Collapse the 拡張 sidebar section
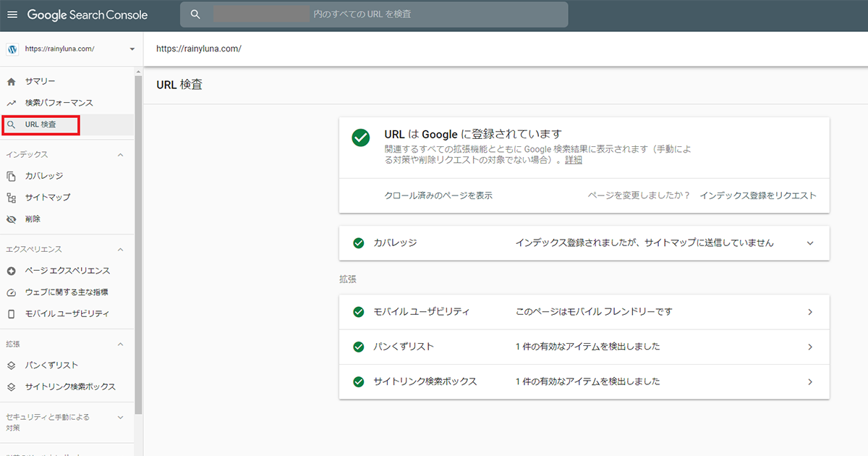Image resolution: width=868 pixels, height=456 pixels. 120,344
